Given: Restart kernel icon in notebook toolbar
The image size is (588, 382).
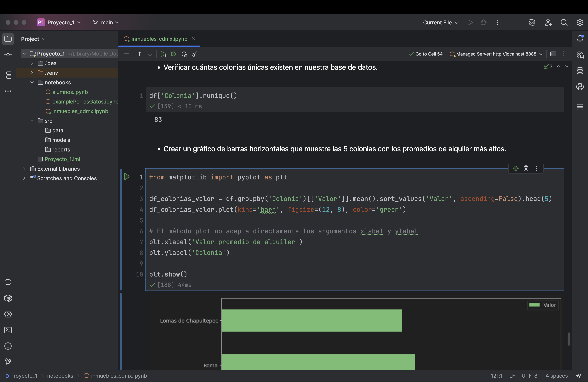Looking at the screenshot, I should click(184, 54).
